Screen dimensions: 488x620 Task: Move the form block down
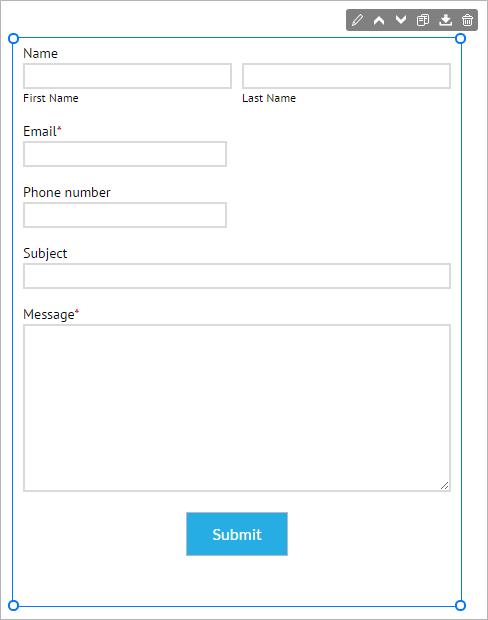[x=401, y=20]
